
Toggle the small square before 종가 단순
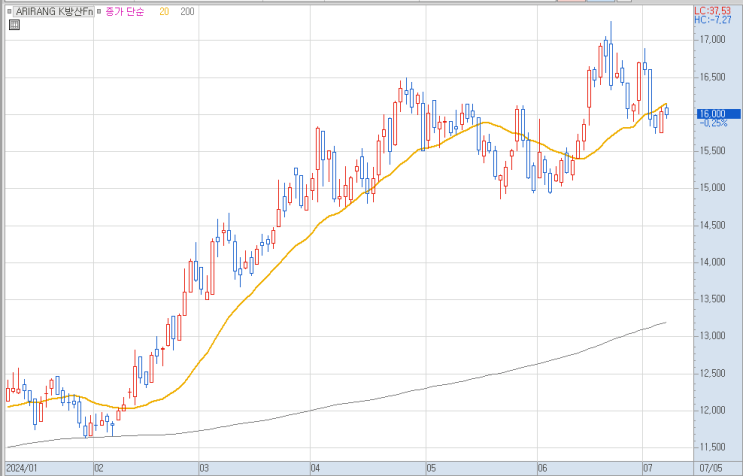(x=99, y=11)
